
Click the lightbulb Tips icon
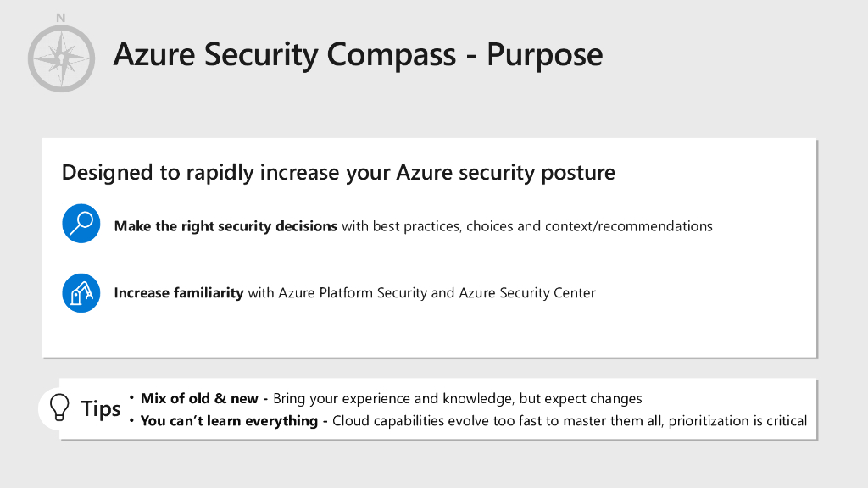pos(59,408)
